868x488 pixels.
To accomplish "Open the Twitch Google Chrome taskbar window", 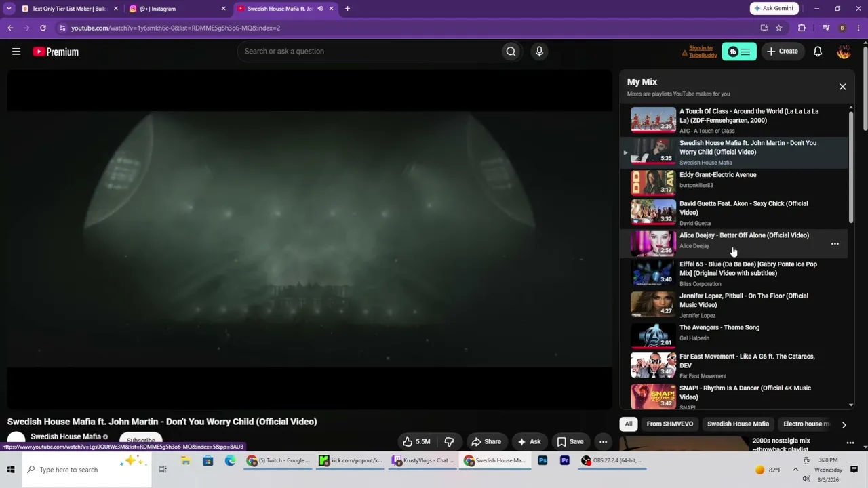I will (x=279, y=461).
